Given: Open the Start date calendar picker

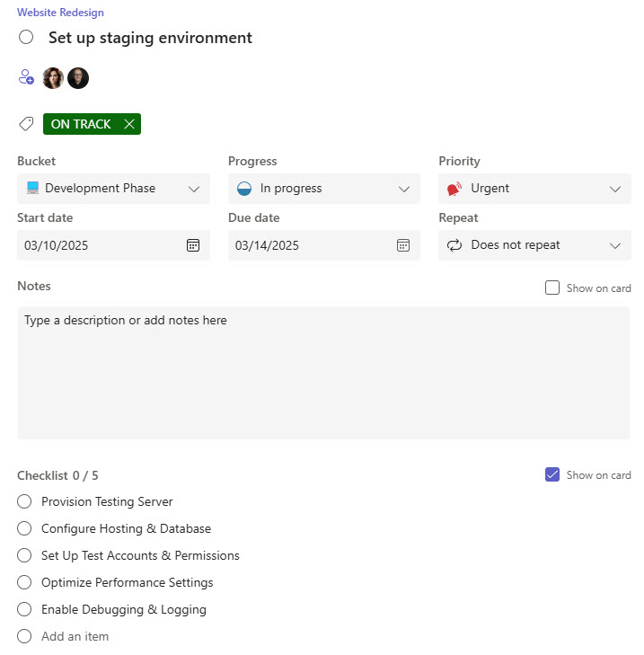Looking at the screenshot, I should point(193,245).
